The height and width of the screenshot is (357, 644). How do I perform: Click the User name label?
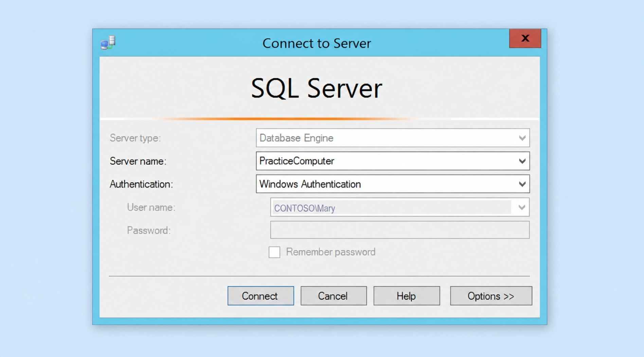[151, 207]
